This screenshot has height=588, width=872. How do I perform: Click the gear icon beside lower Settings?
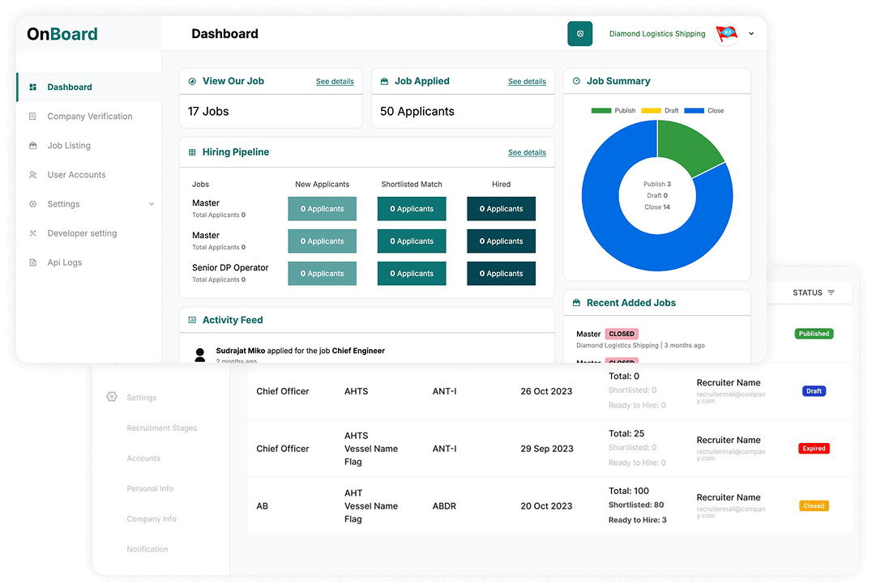(x=112, y=397)
